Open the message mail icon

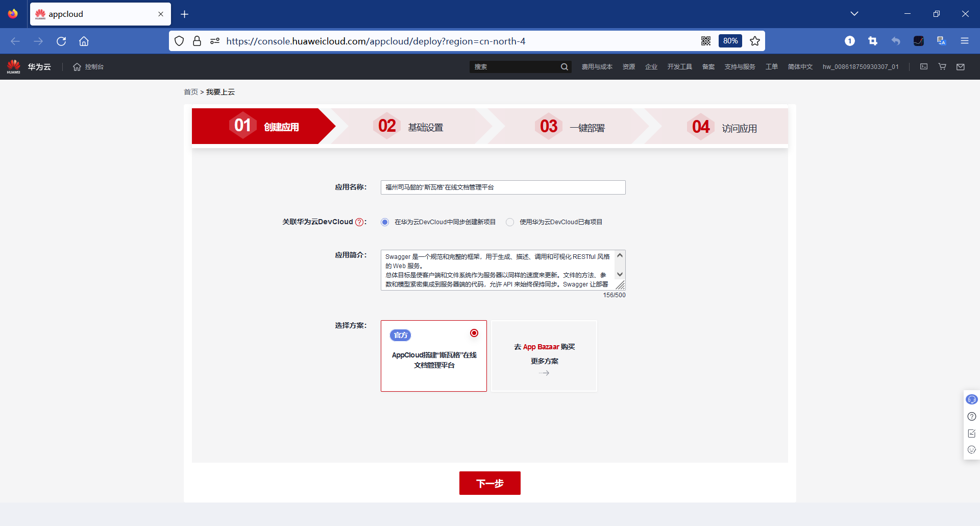pos(961,67)
